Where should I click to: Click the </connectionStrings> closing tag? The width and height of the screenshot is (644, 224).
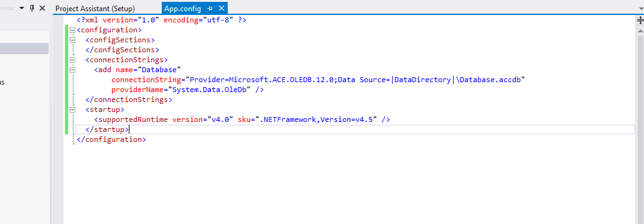pyautogui.click(x=129, y=100)
